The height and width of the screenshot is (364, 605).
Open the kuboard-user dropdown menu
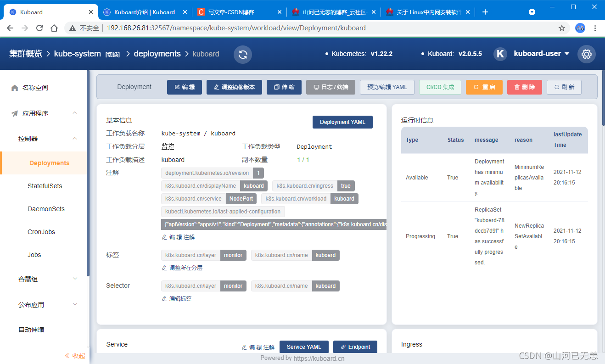tap(542, 54)
